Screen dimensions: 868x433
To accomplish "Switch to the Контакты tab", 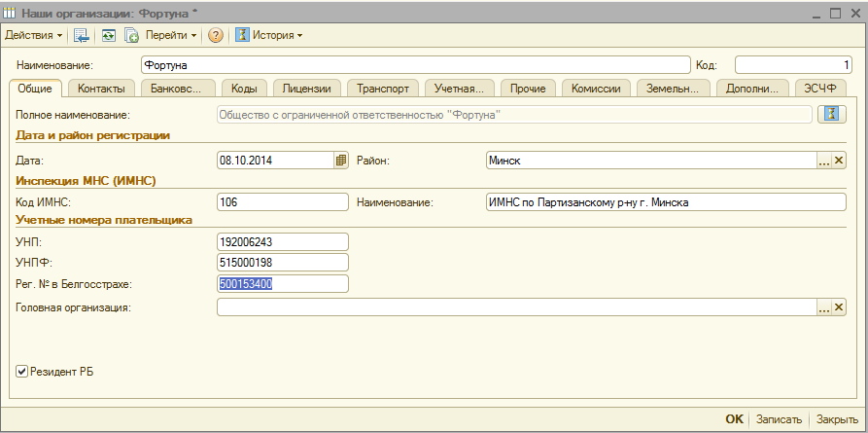I will click(x=101, y=89).
